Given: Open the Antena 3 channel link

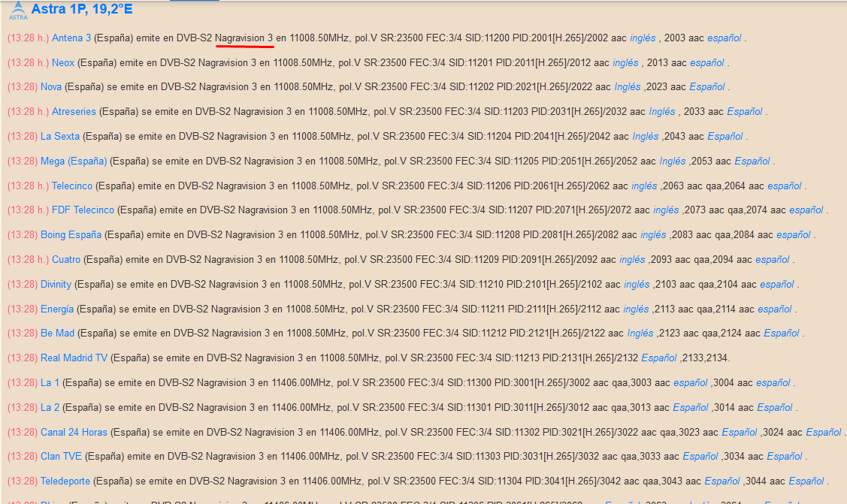Looking at the screenshot, I should pyautogui.click(x=71, y=38).
